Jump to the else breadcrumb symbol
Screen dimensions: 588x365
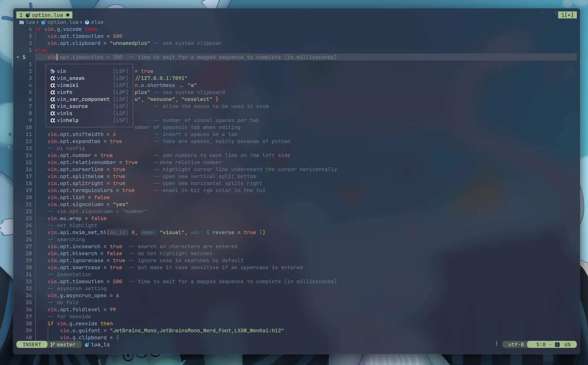(x=97, y=22)
